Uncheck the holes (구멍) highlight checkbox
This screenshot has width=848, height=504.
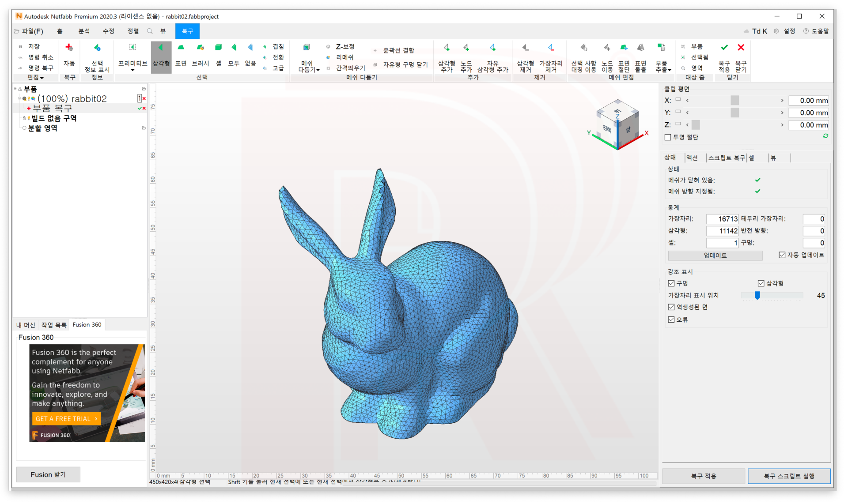[671, 283]
